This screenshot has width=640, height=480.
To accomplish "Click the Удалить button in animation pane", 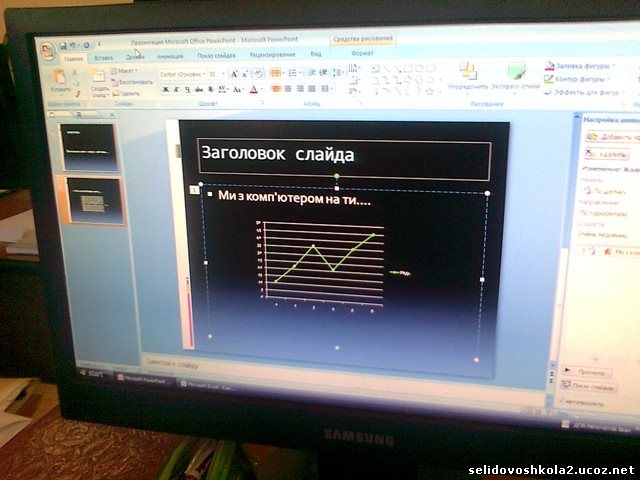I will pyautogui.click(x=607, y=155).
